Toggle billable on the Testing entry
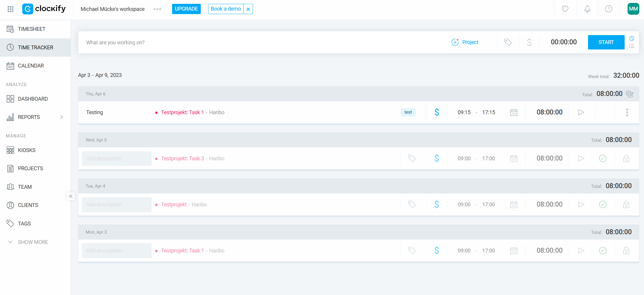 pyautogui.click(x=437, y=112)
